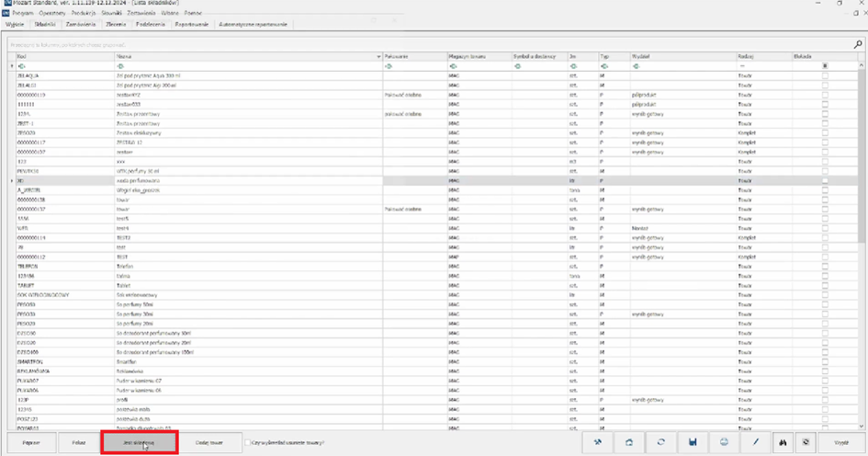This screenshot has width=868, height=456.
Task: Click the refresh arrows icon in bottom toolbar
Action: click(x=660, y=442)
